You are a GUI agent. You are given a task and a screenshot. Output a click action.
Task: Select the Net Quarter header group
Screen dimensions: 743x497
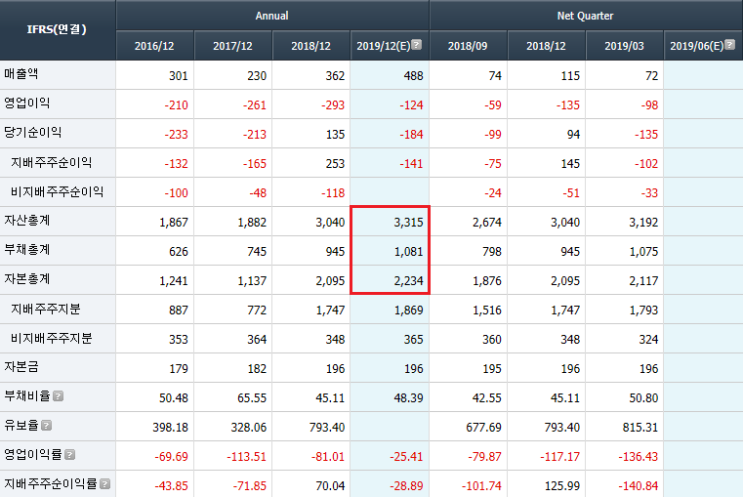coord(585,16)
